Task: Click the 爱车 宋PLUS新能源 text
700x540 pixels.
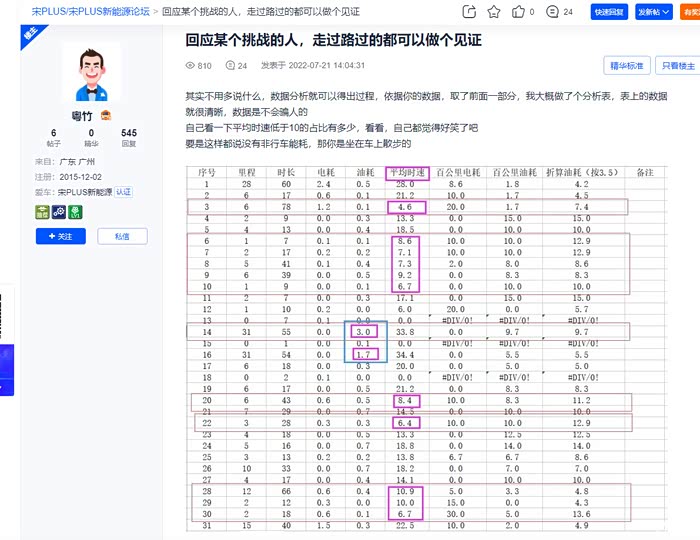Action: tap(73, 192)
